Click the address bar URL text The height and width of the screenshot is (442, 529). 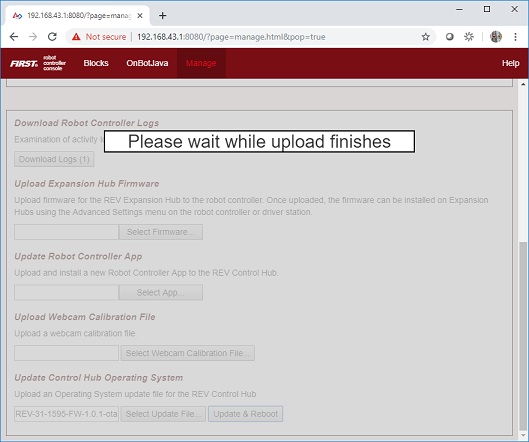click(231, 37)
